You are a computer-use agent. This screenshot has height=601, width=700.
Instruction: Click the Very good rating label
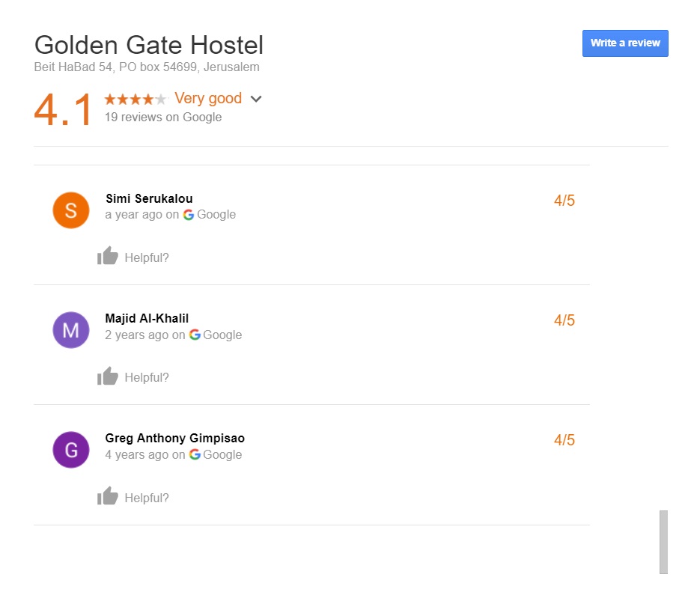(x=208, y=98)
